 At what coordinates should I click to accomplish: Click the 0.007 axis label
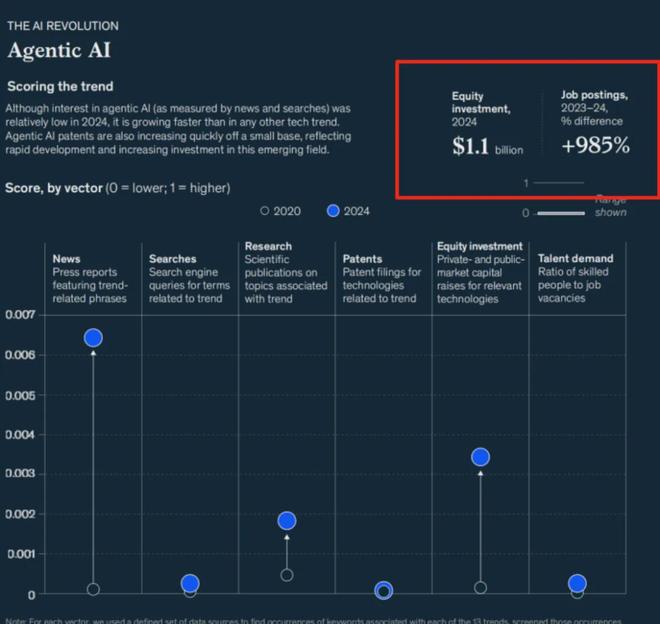coord(20,315)
